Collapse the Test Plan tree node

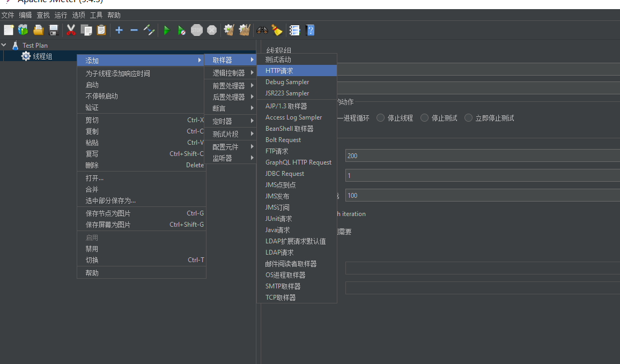4,45
